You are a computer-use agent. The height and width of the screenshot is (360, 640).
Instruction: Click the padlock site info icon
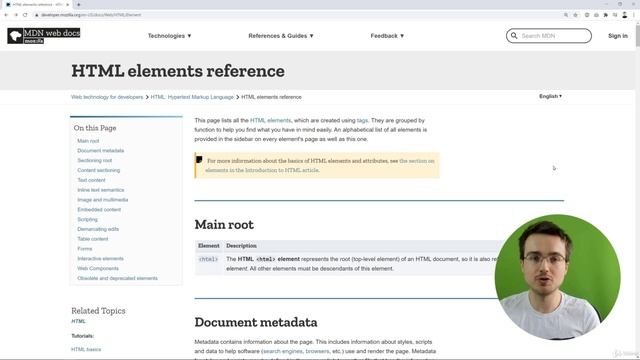pos(37,15)
